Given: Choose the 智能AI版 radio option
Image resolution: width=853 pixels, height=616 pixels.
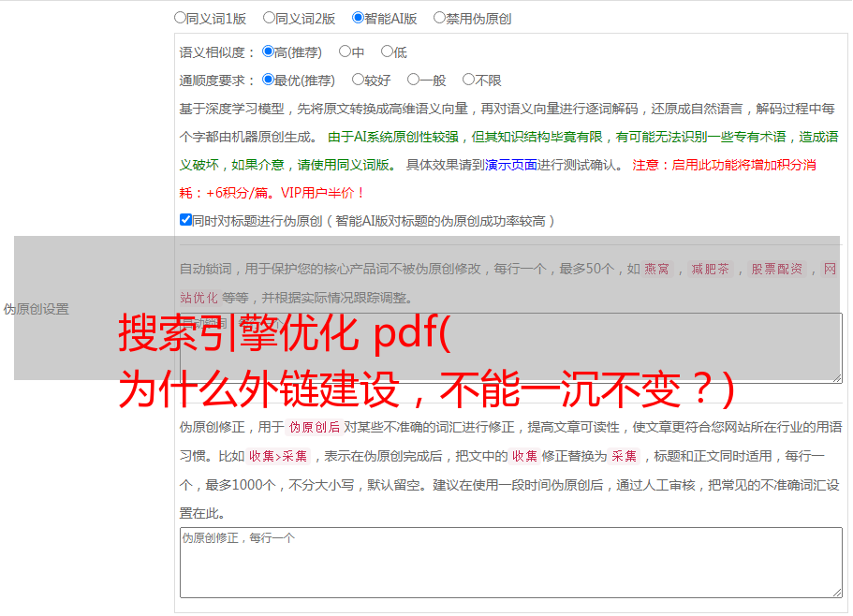Looking at the screenshot, I should [358, 18].
